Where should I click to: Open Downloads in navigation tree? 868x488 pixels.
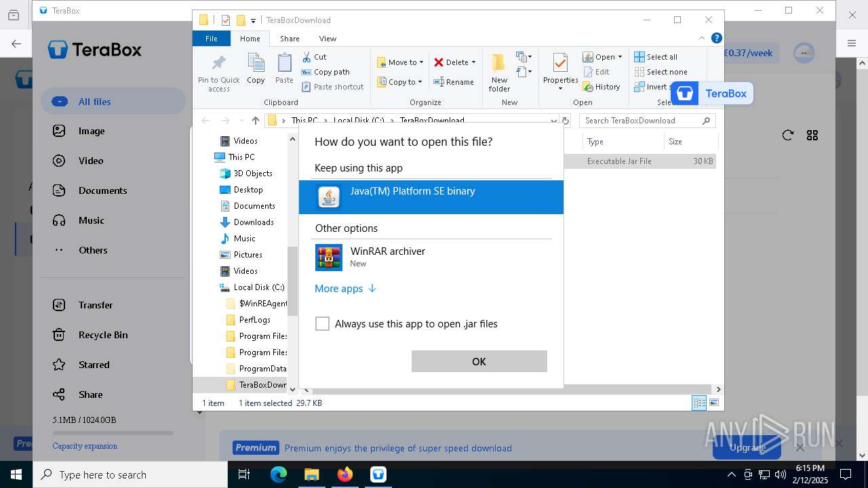(253, 222)
